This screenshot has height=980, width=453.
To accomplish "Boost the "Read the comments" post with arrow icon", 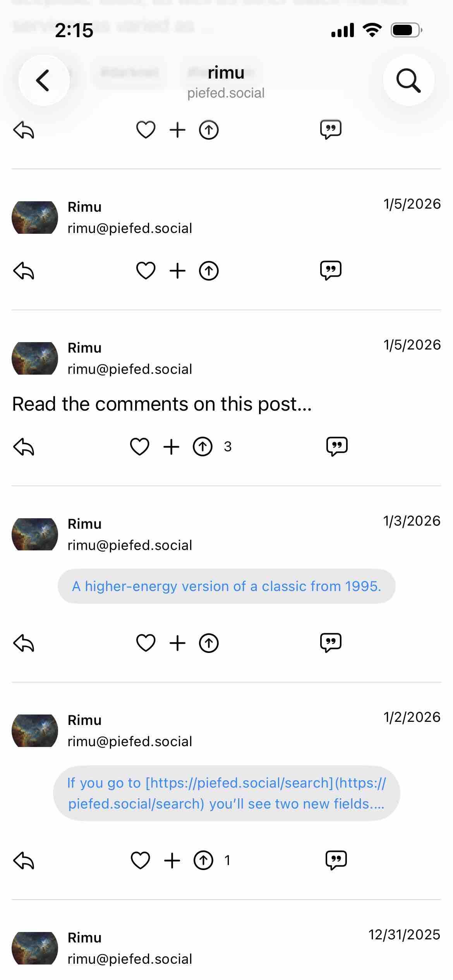I will (202, 447).
